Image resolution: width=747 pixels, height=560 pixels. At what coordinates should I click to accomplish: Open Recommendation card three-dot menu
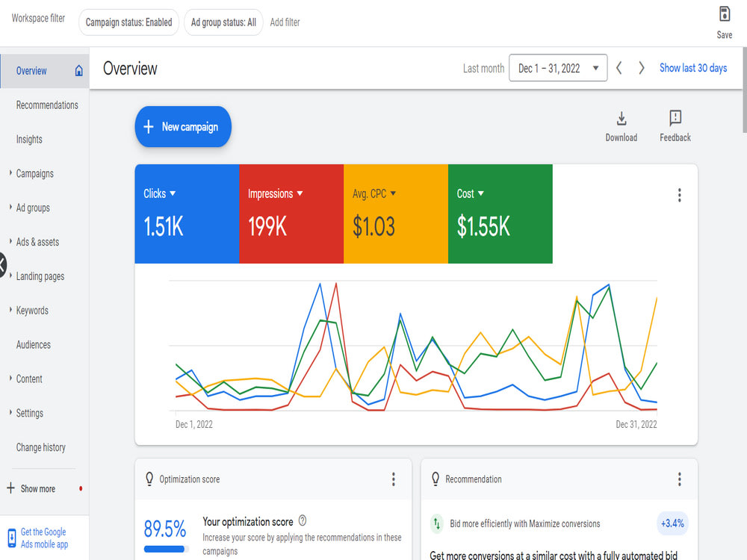point(679,479)
